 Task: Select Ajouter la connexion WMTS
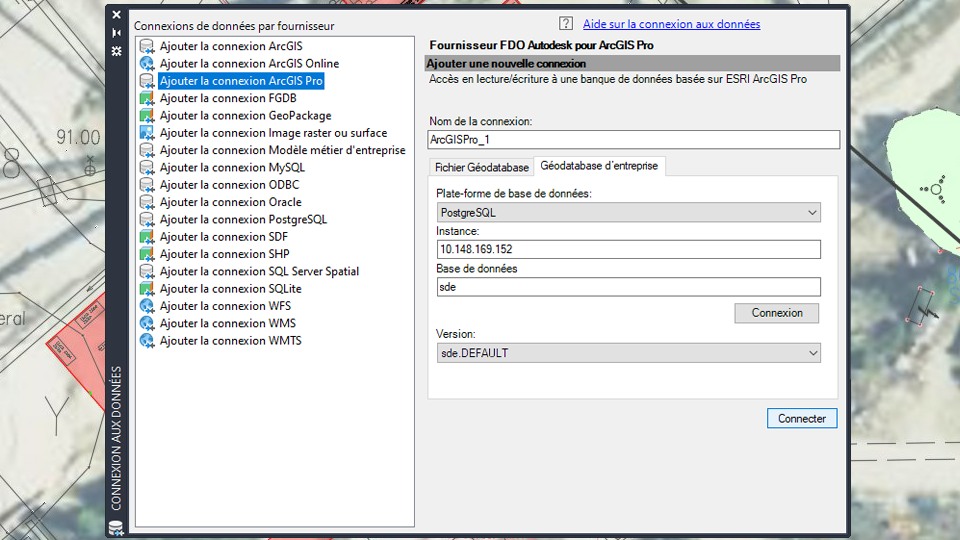coord(230,340)
